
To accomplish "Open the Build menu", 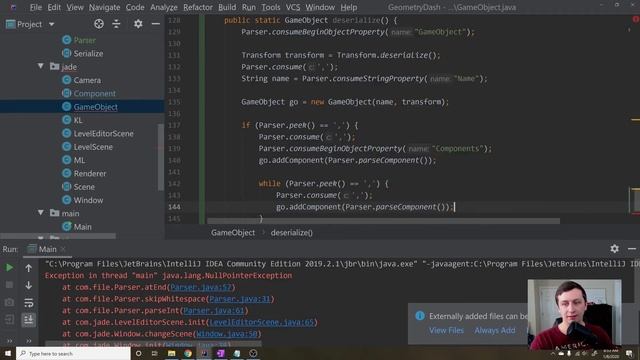I will [227, 7].
